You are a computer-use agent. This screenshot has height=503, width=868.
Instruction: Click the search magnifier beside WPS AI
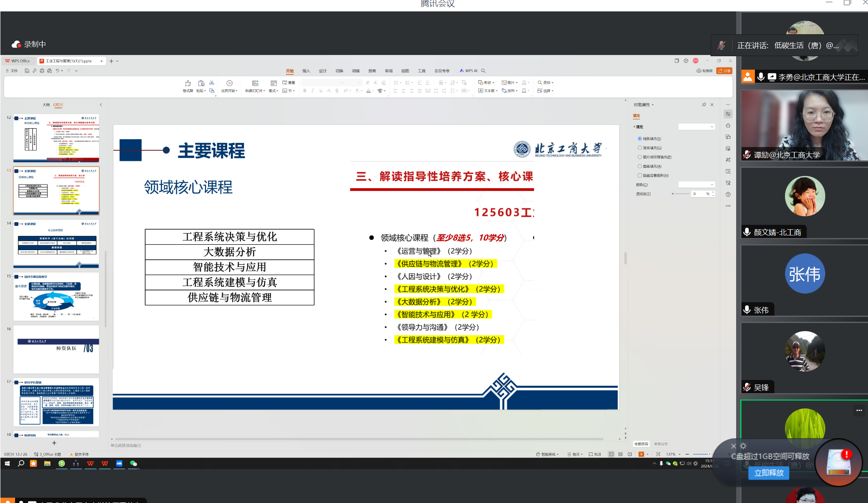483,71
